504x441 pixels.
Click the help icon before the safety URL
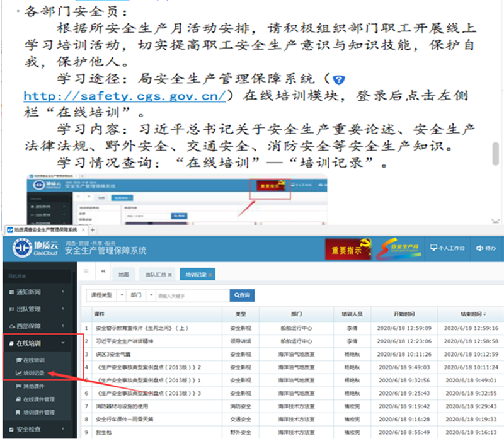pyautogui.click(x=339, y=80)
